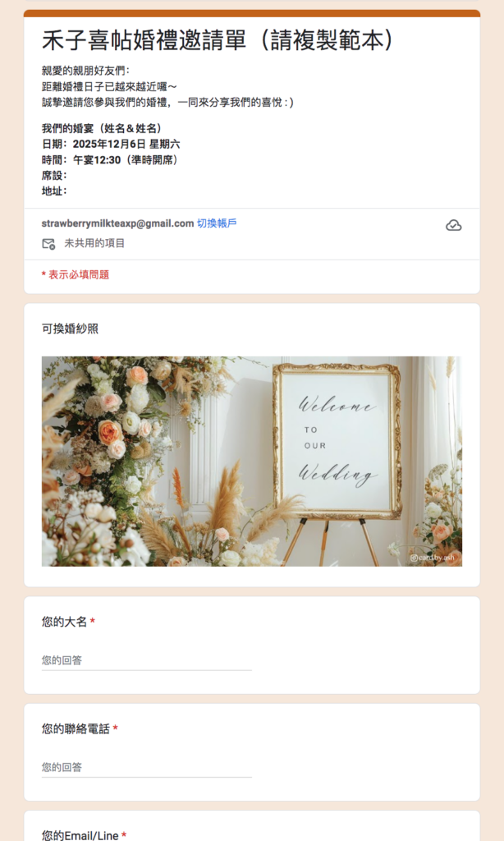Viewport: 504px width, 841px height.
Task: Click the envelope not-shared icon
Action: coord(48,244)
